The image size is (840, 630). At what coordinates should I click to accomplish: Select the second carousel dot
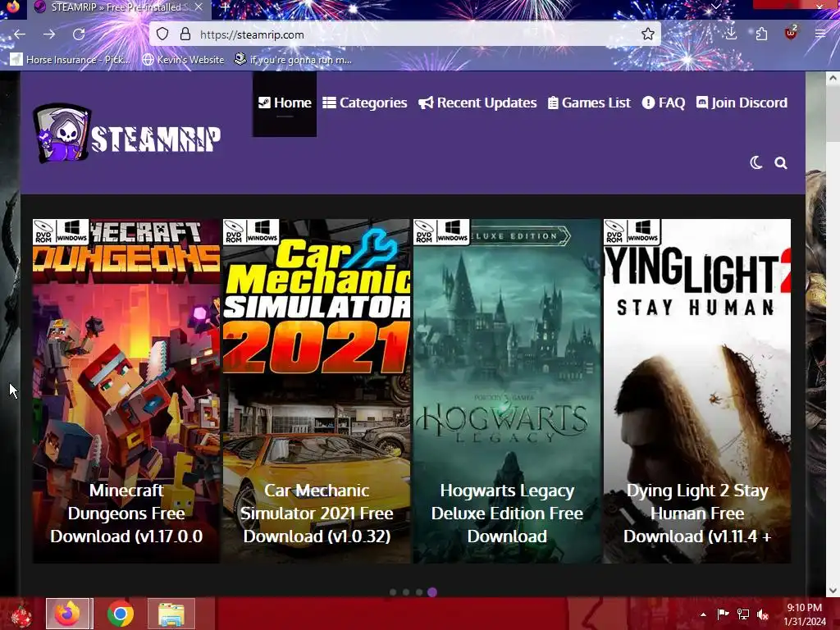pyautogui.click(x=406, y=592)
